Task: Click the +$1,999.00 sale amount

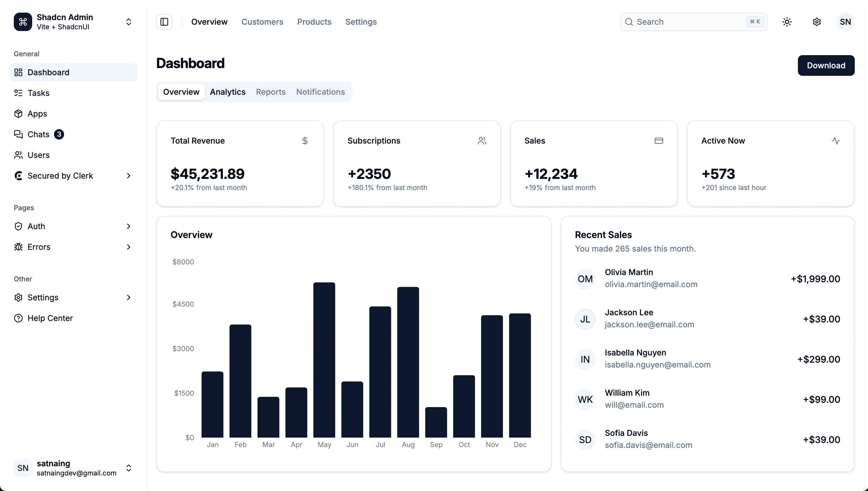Action: 815,279
